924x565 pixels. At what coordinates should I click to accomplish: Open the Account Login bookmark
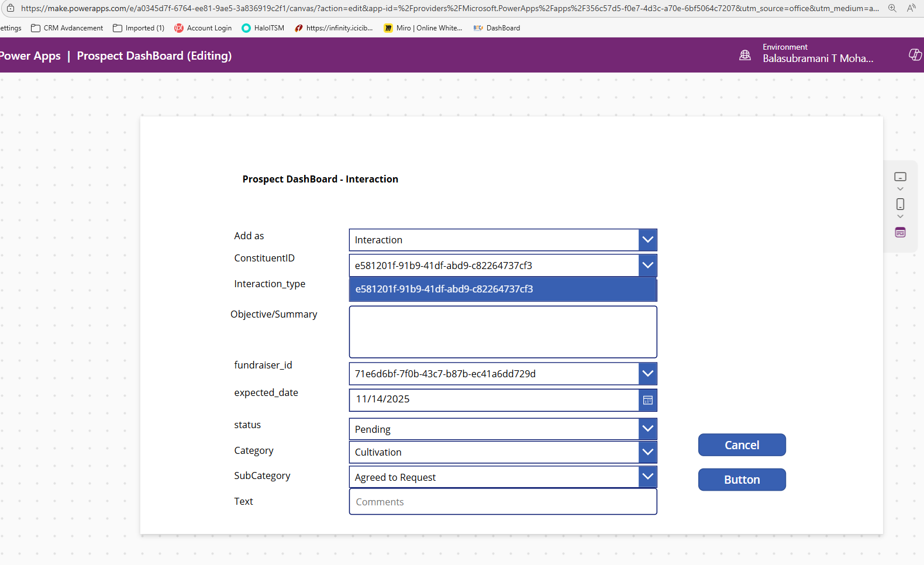coord(203,28)
